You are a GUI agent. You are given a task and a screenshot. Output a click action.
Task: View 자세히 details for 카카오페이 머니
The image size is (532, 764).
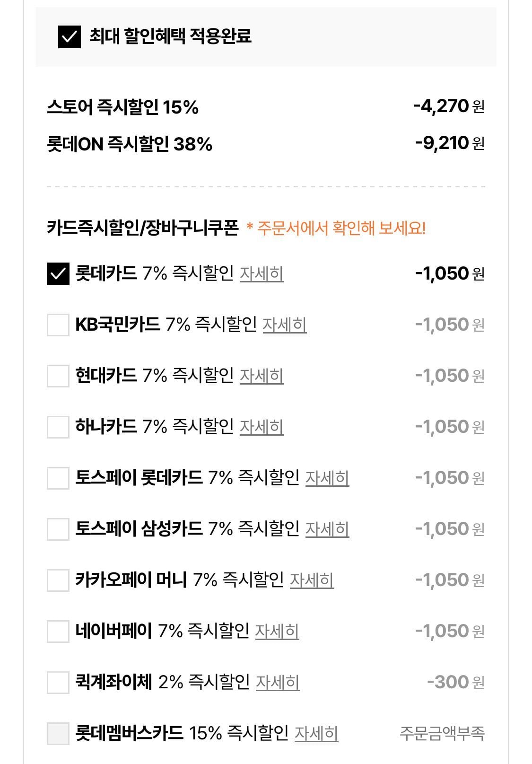point(312,580)
